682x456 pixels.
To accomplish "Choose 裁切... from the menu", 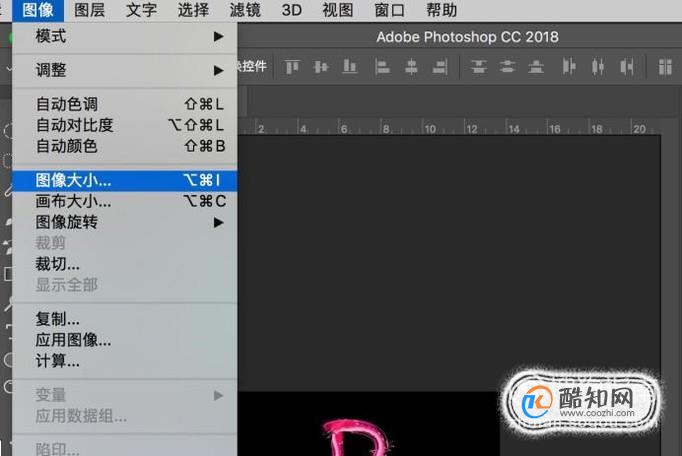I will [124, 264].
